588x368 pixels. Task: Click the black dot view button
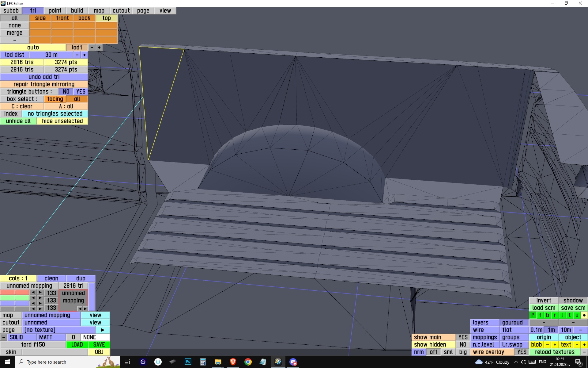[x=584, y=315]
